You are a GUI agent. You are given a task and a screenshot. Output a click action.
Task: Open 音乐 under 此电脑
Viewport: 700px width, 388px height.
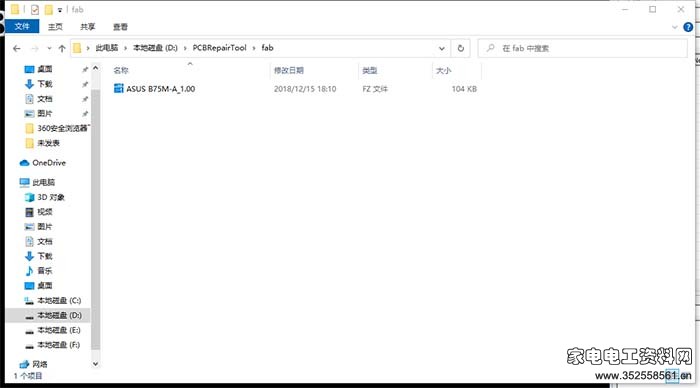pos(45,271)
